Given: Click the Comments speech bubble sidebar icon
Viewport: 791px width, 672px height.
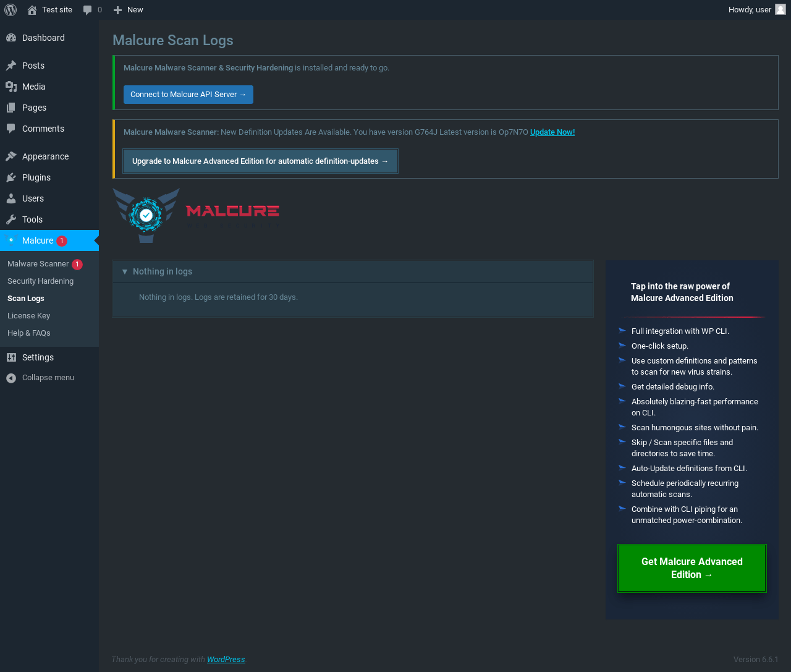Looking at the screenshot, I should coord(11,129).
